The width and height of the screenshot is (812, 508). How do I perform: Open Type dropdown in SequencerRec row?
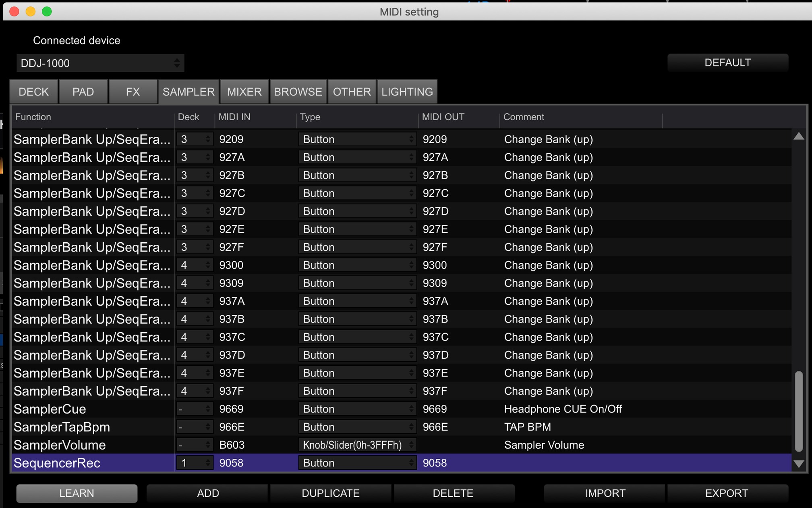click(x=357, y=463)
